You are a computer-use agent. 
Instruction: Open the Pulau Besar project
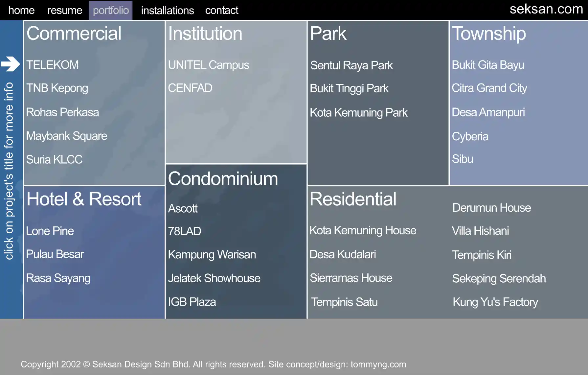55,254
